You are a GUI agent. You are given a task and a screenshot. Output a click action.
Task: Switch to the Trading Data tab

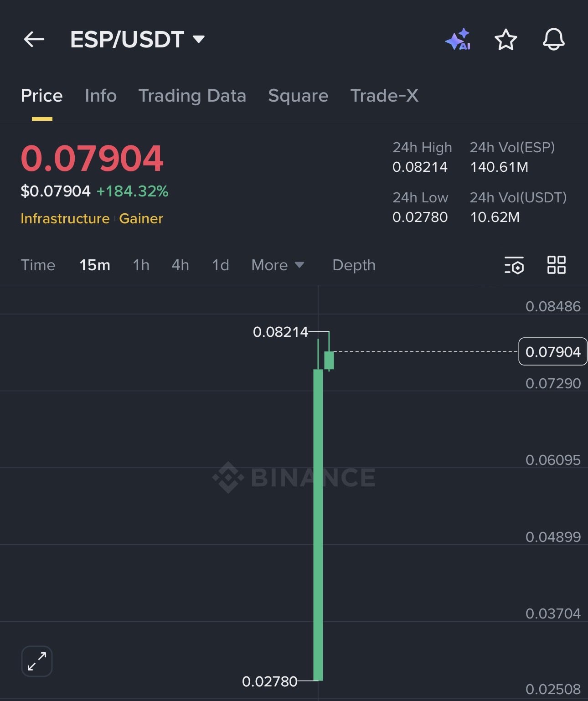[192, 96]
